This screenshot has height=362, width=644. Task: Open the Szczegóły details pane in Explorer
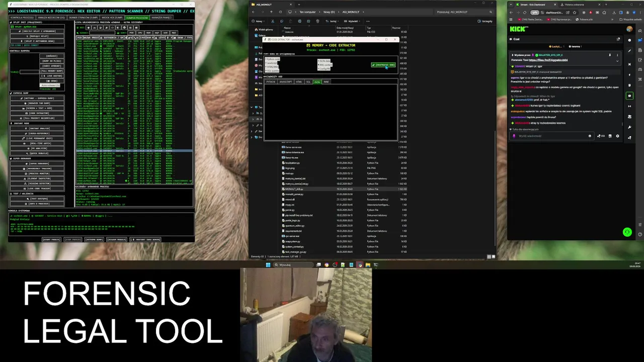click(x=485, y=21)
